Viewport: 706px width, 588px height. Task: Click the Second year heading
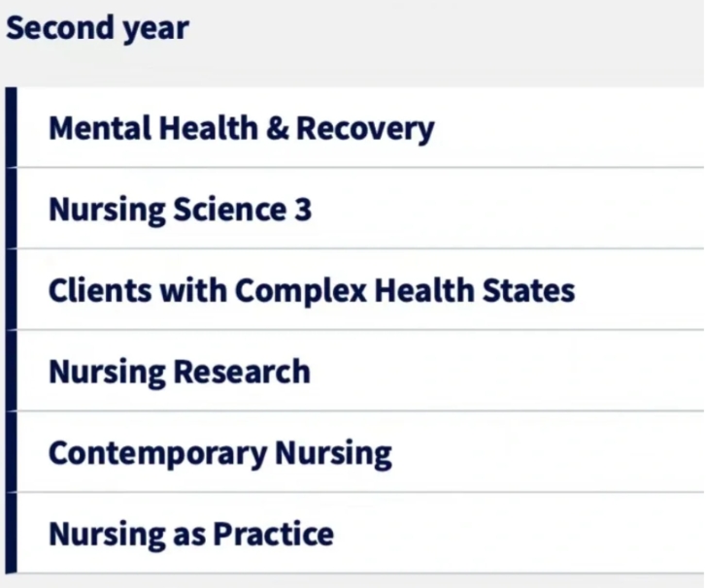pyautogui.click(x=97, y=28)
